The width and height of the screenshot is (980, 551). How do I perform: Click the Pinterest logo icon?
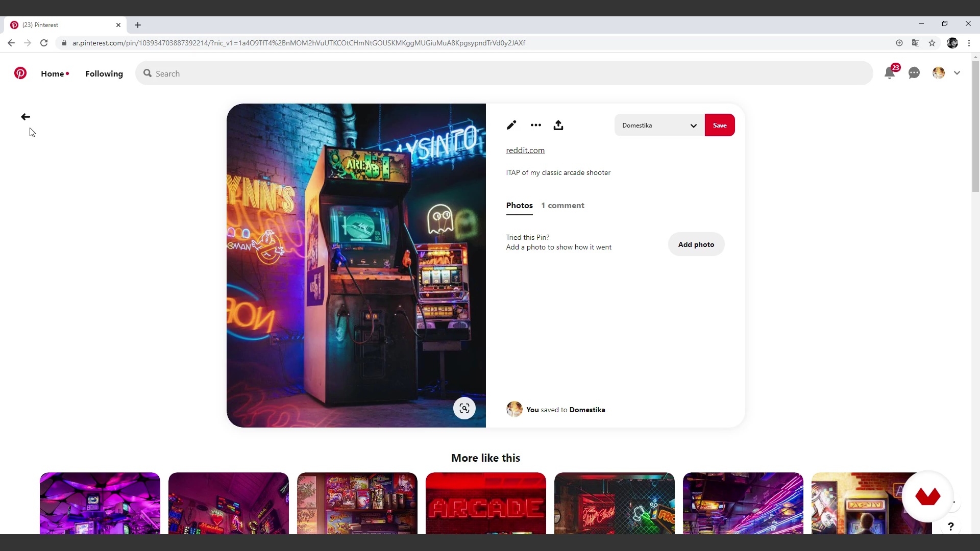tap(20, 73)
